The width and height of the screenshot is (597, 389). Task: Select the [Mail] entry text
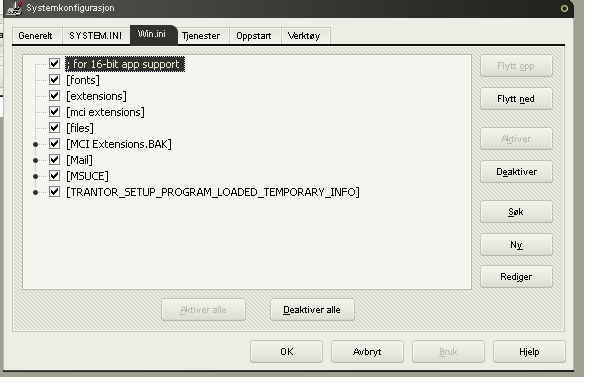(80, 160)
